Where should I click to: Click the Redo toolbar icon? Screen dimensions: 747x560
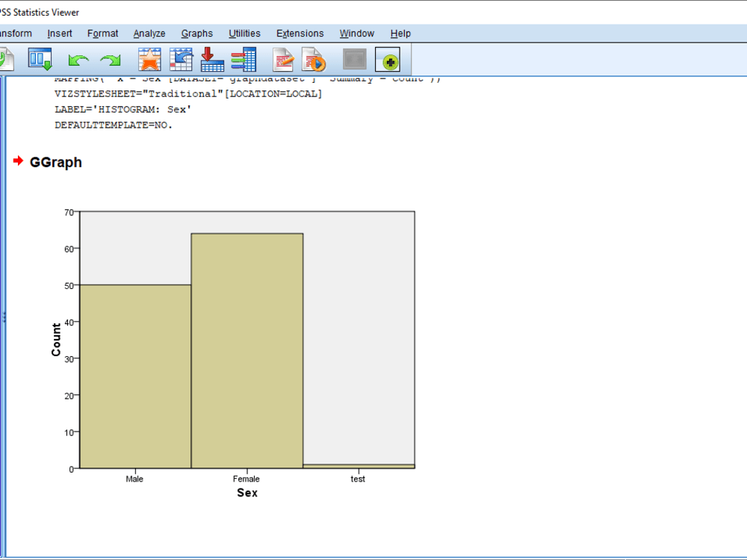(111, 60)
